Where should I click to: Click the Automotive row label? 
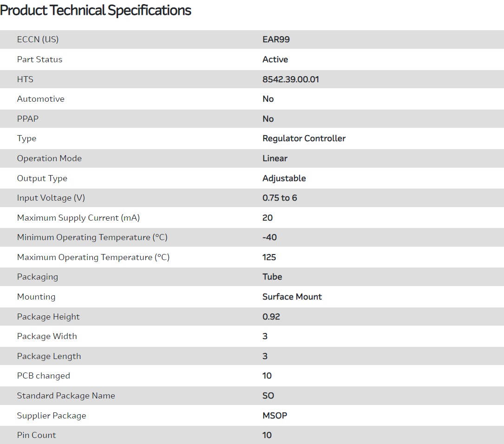coord(40,99)
